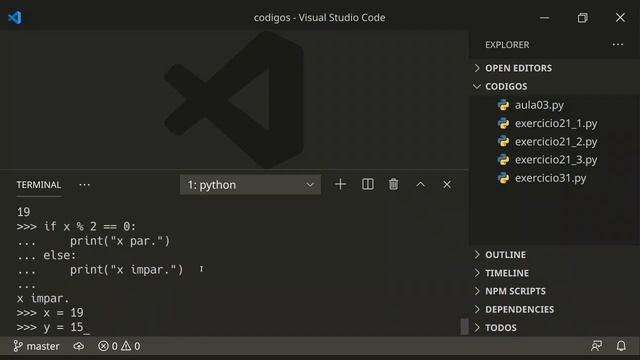Minimize the VS Code window
640x360 pixels.
click(x=544, y=18)
